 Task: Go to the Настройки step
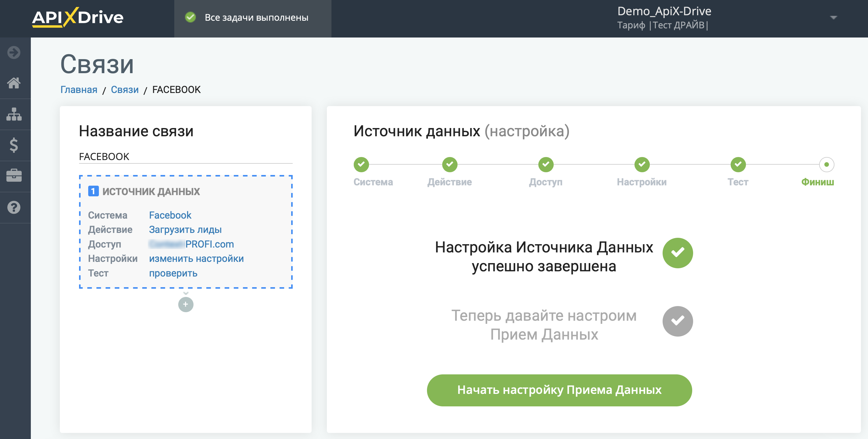(642, 165)
